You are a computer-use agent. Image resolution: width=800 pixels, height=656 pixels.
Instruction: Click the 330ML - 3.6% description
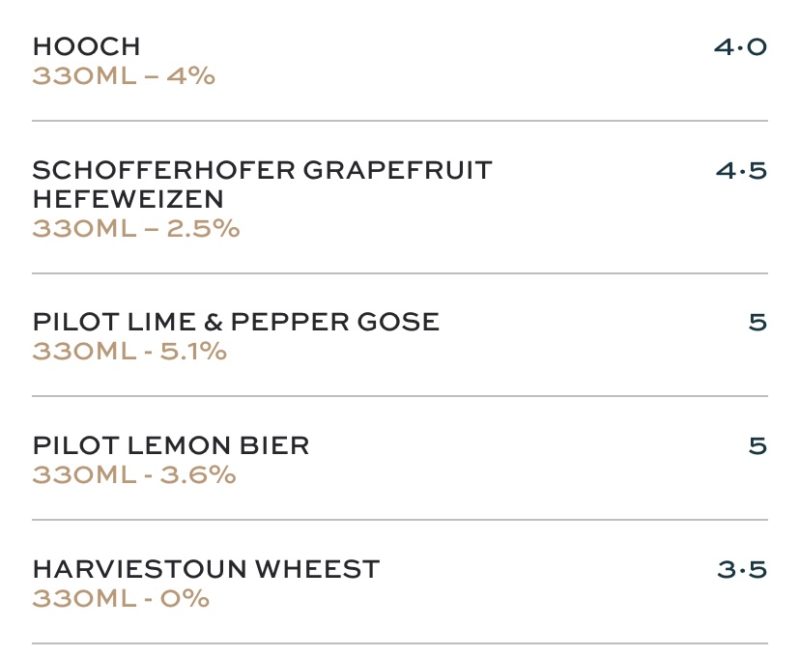[x=133, y=475]
